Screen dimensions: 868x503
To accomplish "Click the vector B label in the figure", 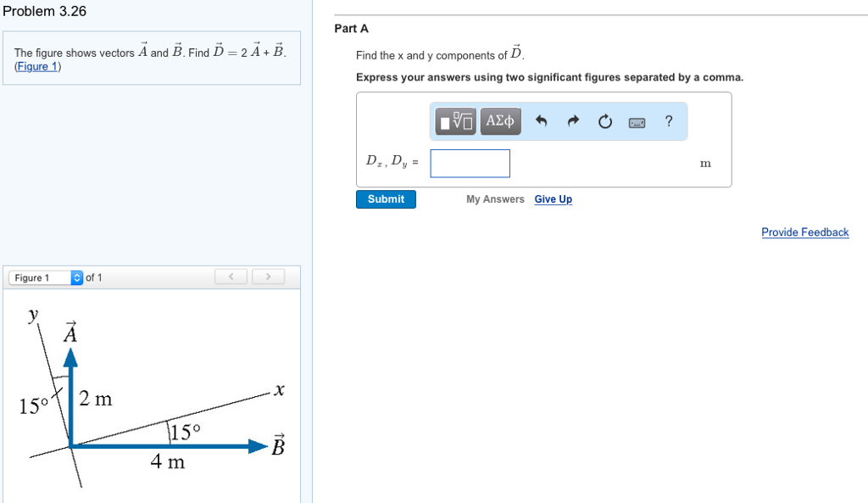I will tap(278, 444).
